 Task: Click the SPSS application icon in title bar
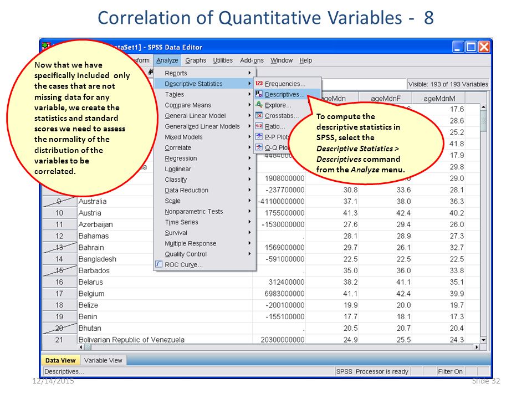[x=46, y=46]
